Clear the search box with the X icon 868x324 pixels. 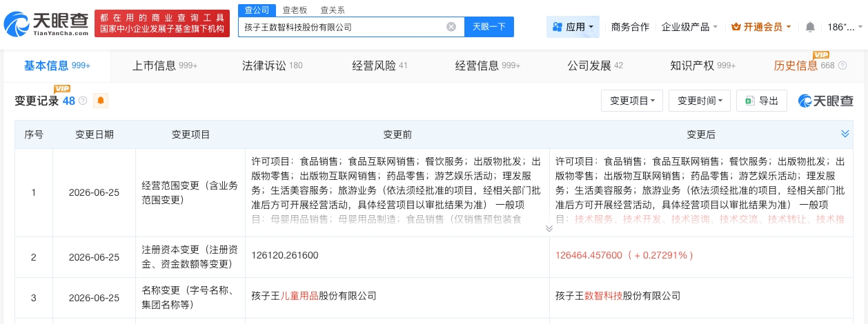(x=451, y=27)
